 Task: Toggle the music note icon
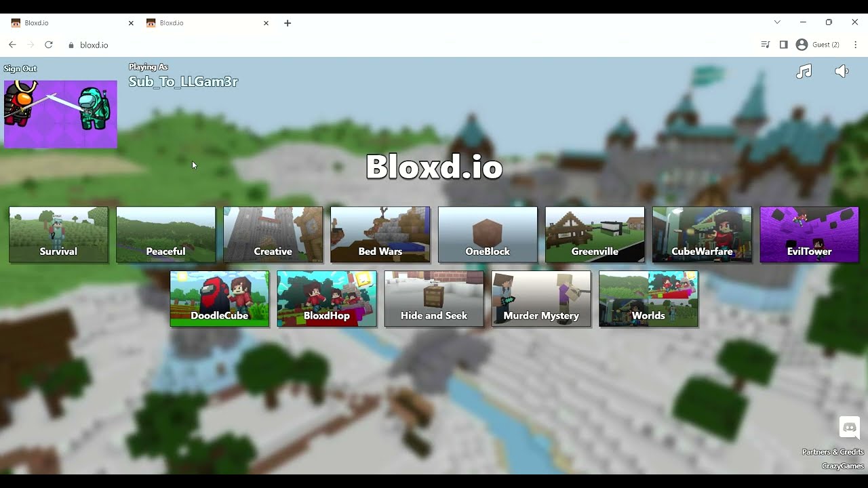804,71
